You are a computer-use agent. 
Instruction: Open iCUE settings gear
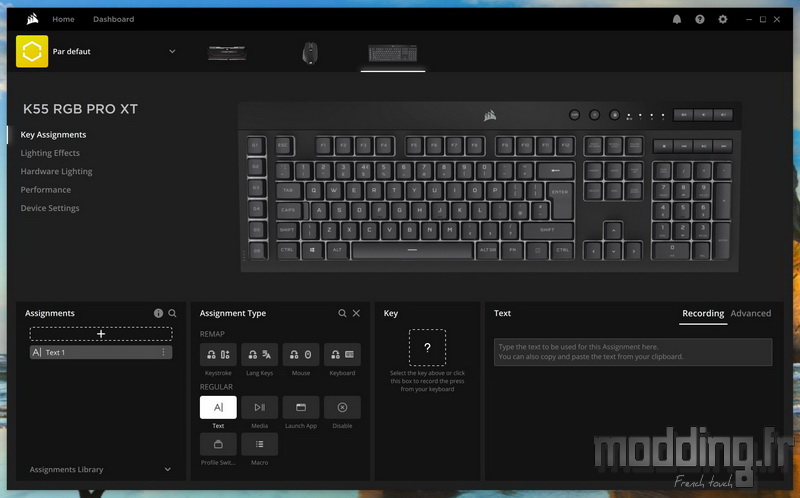pyautogui.click(x=722, y=19)
